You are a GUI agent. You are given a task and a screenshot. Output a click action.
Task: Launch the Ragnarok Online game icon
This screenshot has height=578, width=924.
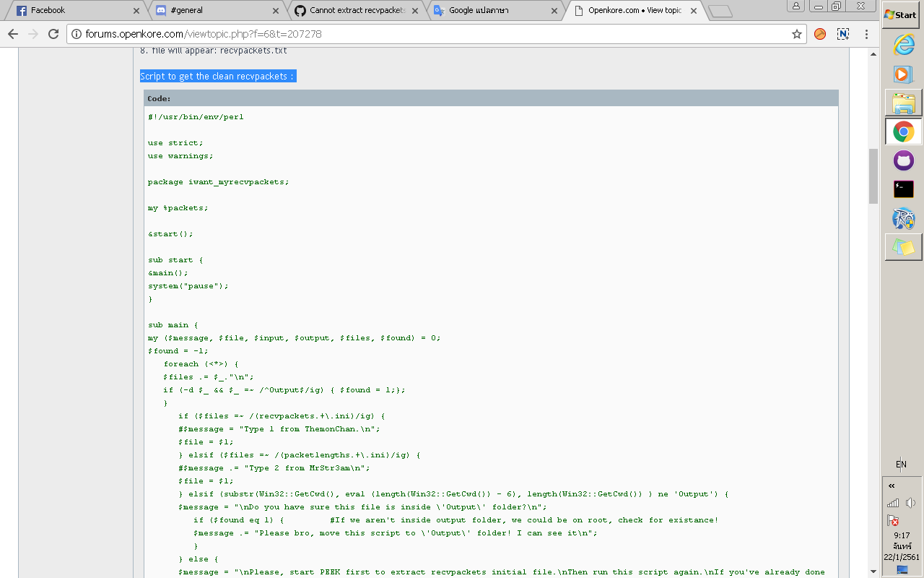[x=903, y=217]
